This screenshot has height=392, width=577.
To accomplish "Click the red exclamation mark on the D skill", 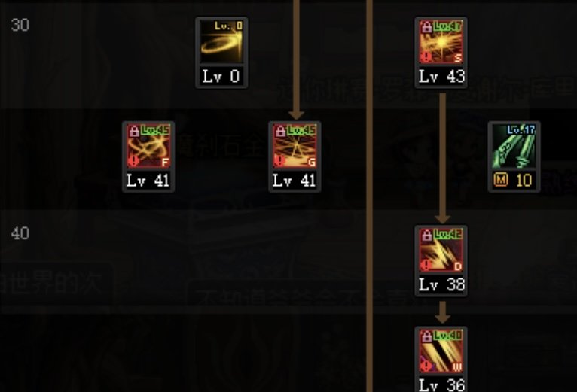I will coord(426,265).
